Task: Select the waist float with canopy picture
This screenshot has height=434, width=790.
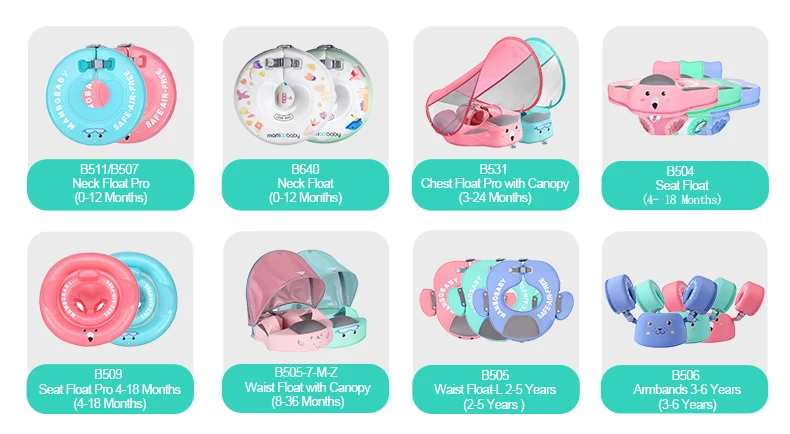Action: click(x=307, y=299)
